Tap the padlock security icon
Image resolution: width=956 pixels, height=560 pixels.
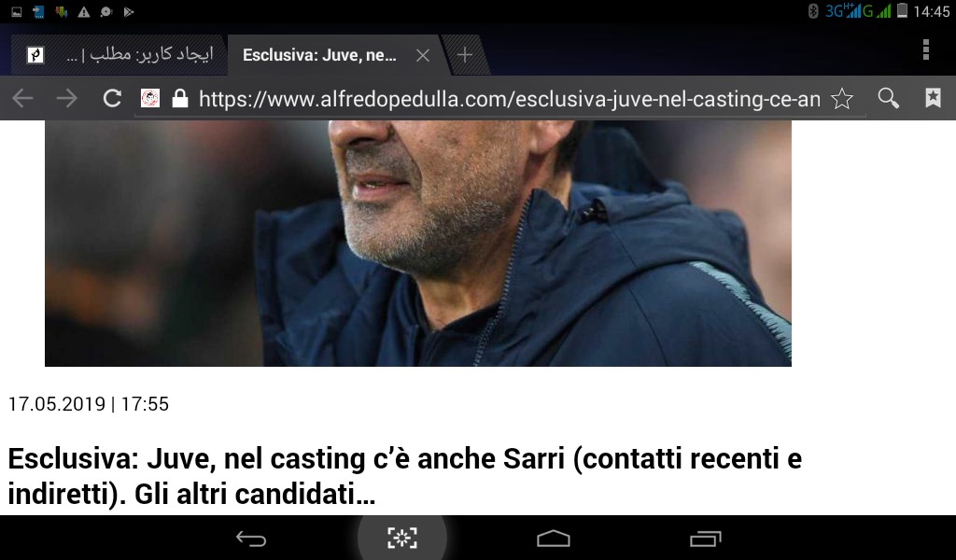click(x=180, y=98)
